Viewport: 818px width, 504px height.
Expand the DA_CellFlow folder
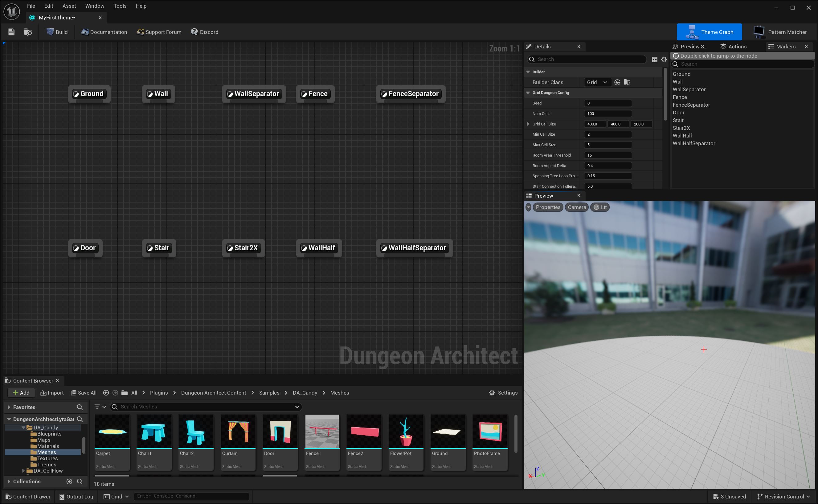(23, 471)
